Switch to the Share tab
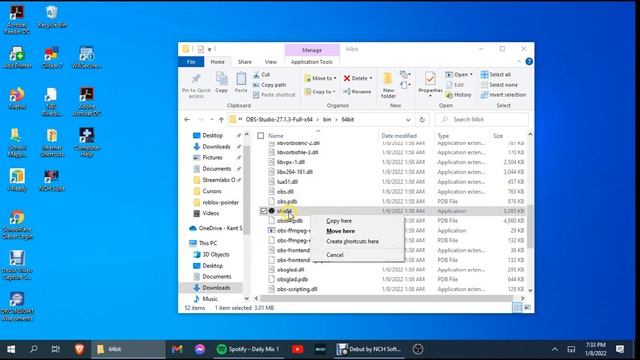 [244, 62]
